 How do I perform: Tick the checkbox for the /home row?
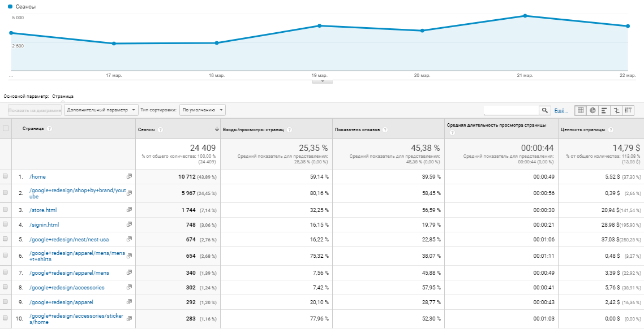6,176
